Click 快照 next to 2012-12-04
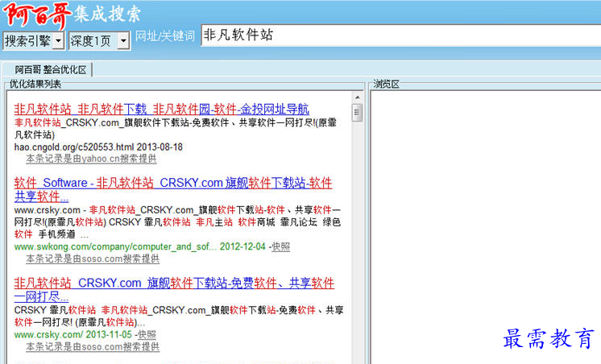The image size is (601, 364). click(x=280, y=246)
